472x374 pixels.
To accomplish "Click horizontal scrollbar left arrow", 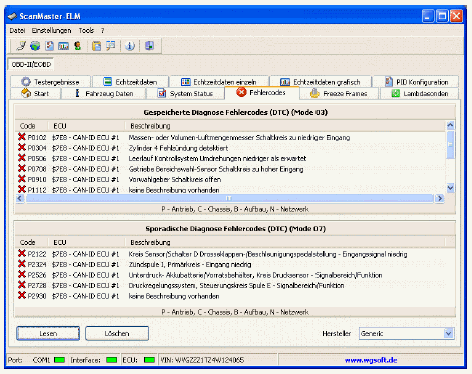I will (x=20, y=199).
